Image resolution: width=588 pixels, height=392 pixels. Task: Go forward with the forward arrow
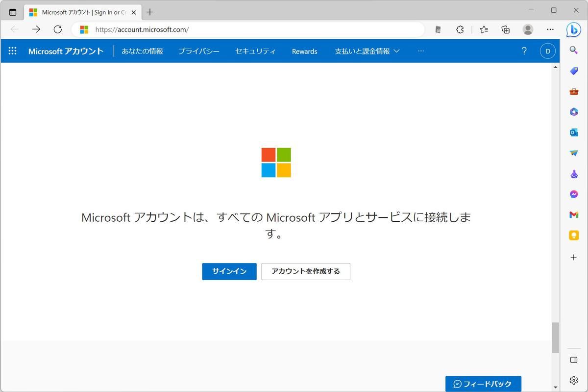coord(36,29)
